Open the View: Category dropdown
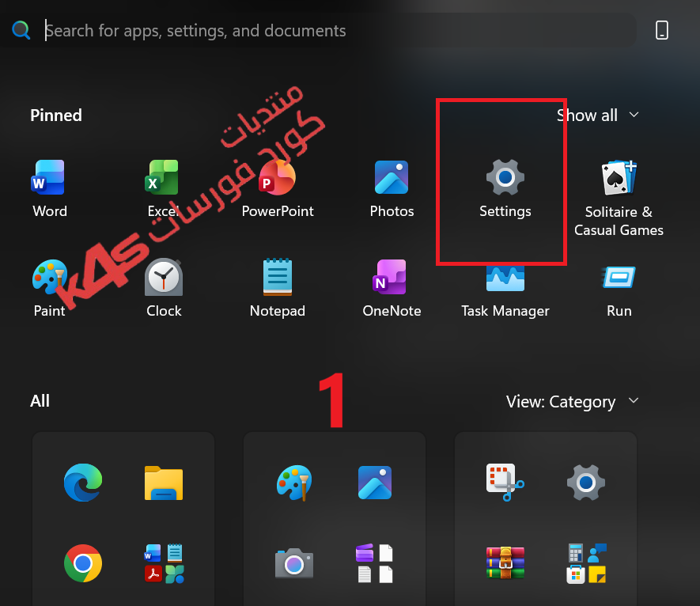 [x=572, y=401]
